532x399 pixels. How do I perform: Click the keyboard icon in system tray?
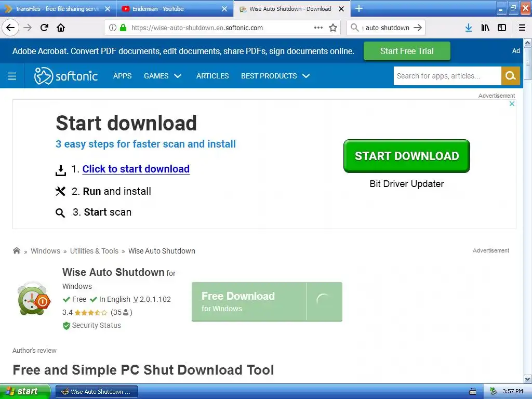pyautogui.click(x=473, y=392)
